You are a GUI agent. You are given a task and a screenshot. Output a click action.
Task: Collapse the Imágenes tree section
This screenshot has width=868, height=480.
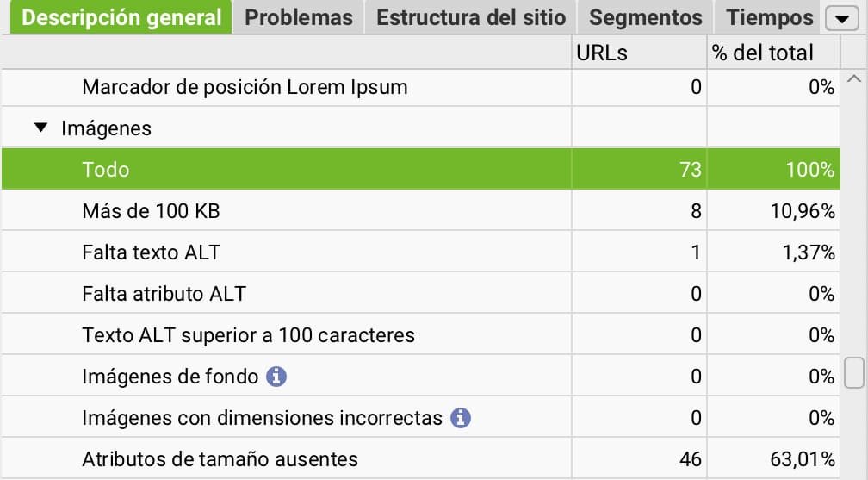click(x=41, y=128)
